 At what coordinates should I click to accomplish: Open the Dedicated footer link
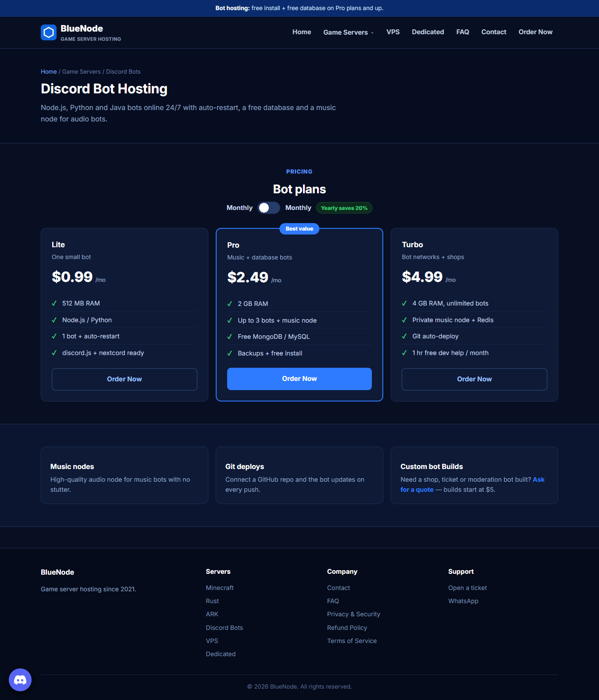[x=221, y=654]
